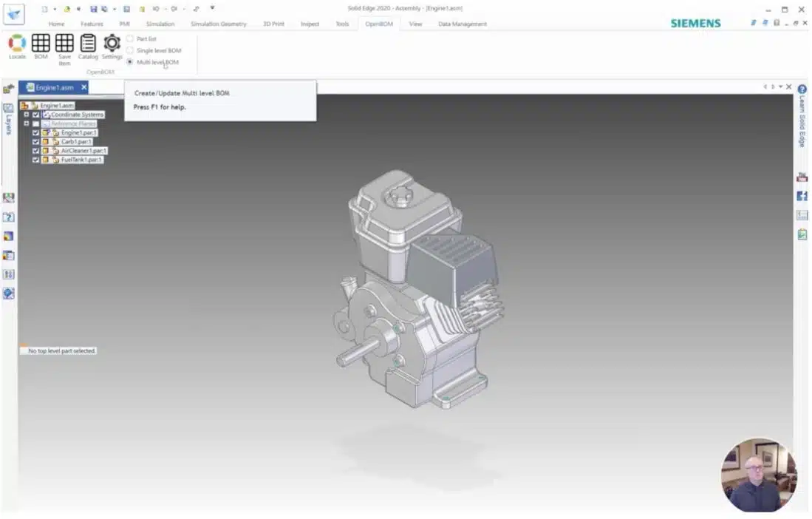This screenshot has height=519, width=812.
Task: Click the Learn Solid Edge side tab
Action: tap(802, 121)
